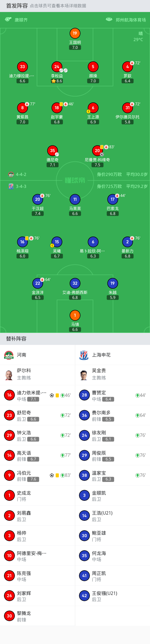Open substitute 冯伯元 row

click(37, 475)
